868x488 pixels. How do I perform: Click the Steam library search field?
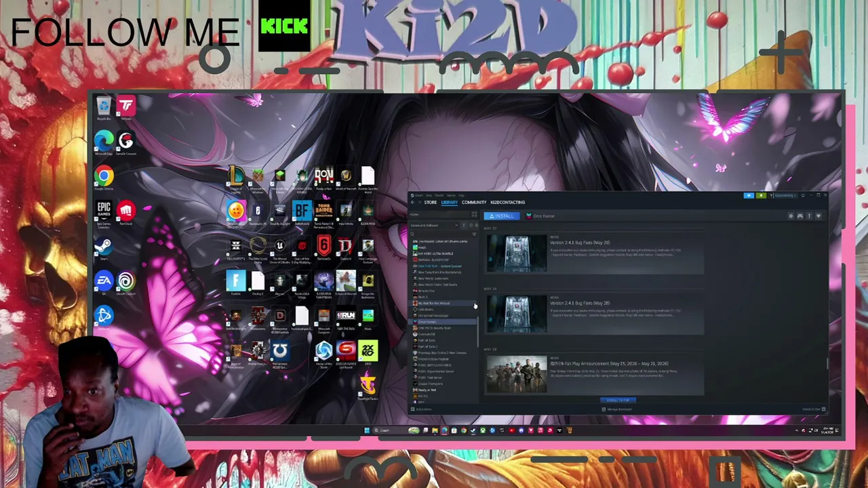[441, 235]
